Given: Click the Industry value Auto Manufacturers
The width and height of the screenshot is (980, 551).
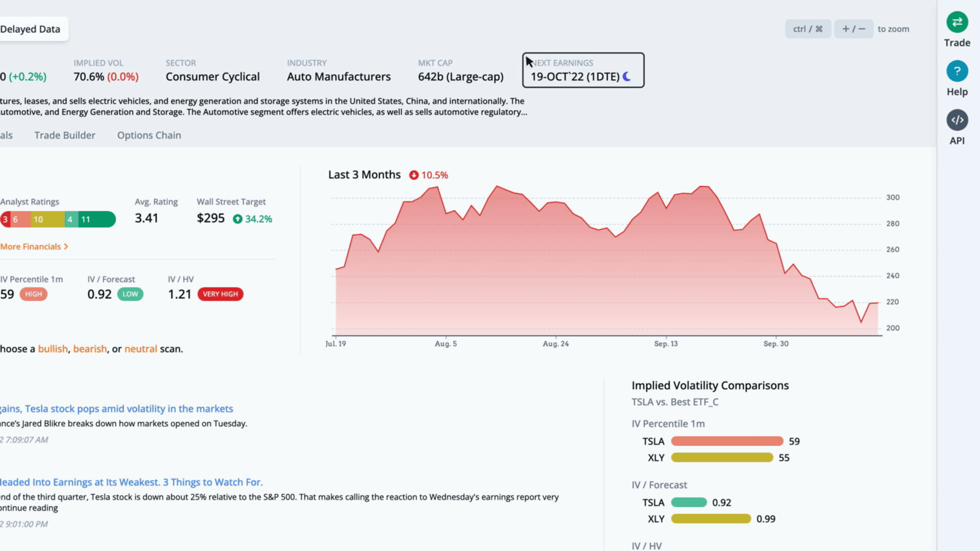Looking at the screenshot, I should pos(339,77).
